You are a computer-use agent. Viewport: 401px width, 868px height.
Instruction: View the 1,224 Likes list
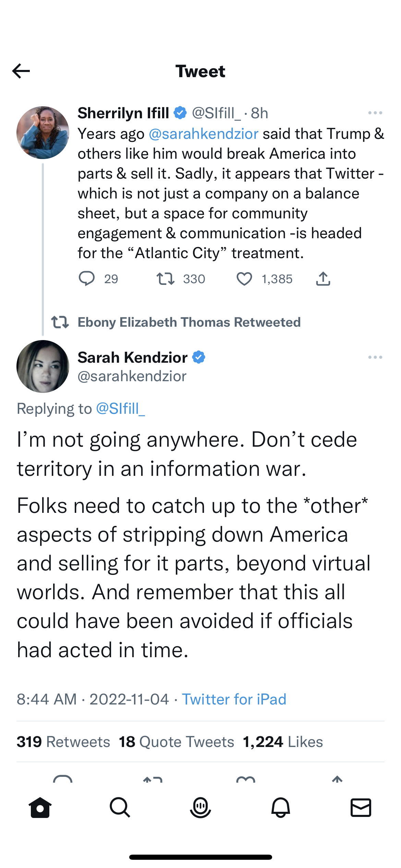click(x=283, y=742)
